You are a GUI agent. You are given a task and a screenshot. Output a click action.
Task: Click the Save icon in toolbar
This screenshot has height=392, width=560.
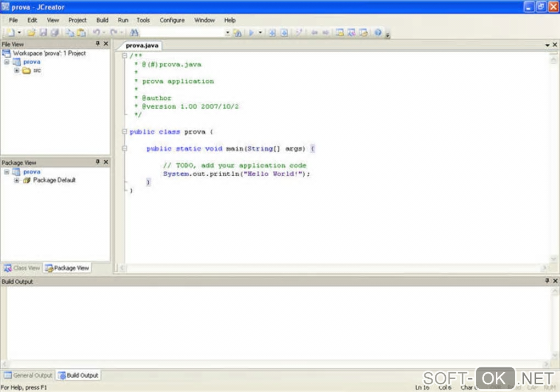pos(43,32)
